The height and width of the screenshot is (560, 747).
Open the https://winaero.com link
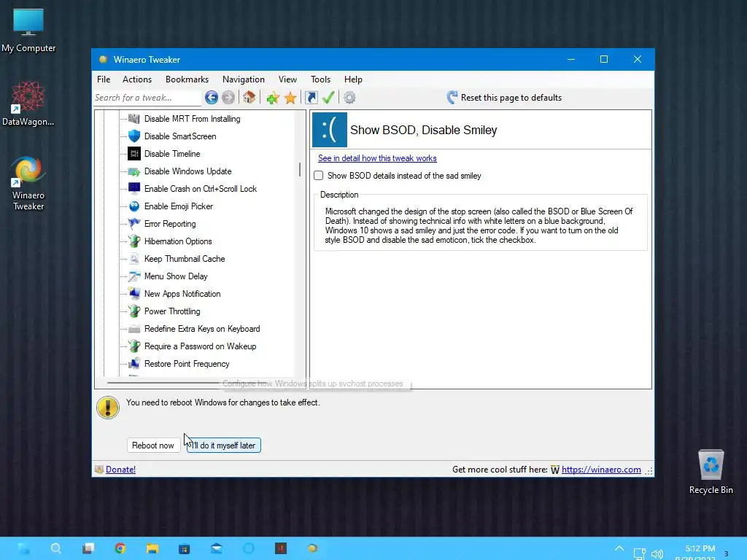601,470
